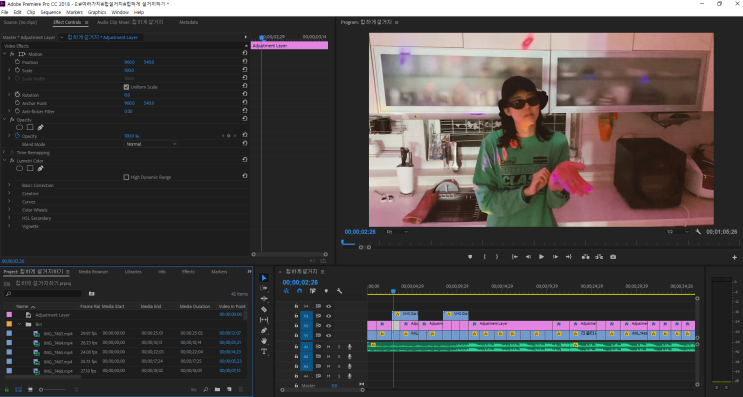Image resolution: width=743 pixels, height=397 pixels.
Task: Add marker in timeline header
Action: click(x=326, y=291)
